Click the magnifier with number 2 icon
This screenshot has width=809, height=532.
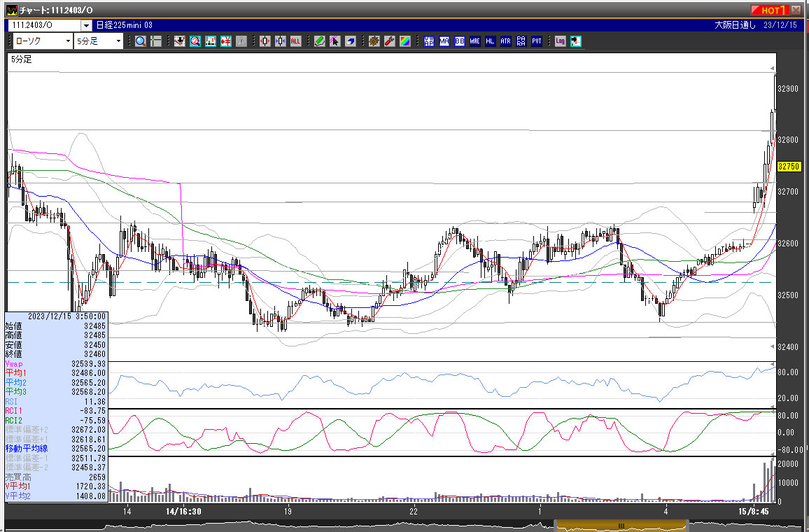(x=195, y=41)
